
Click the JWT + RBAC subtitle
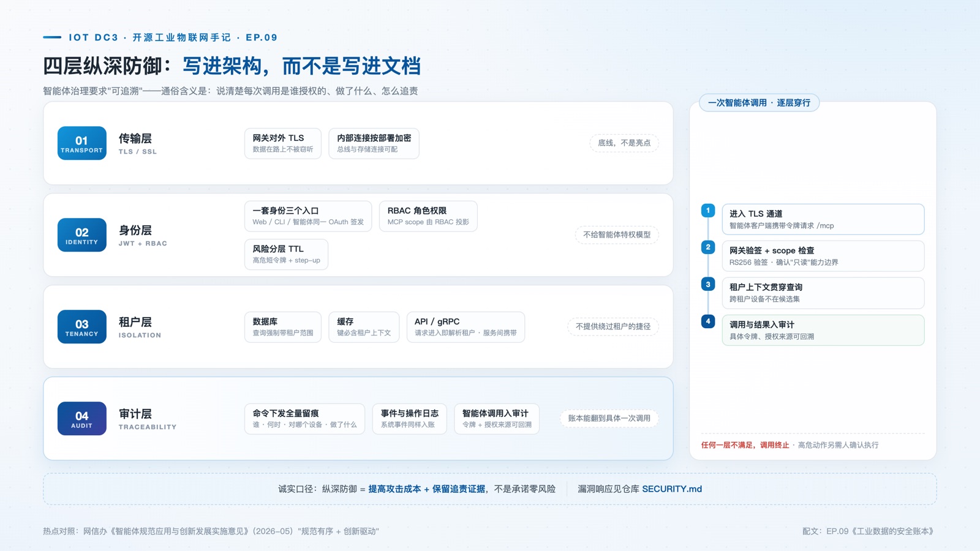click(x=143, y=244)
